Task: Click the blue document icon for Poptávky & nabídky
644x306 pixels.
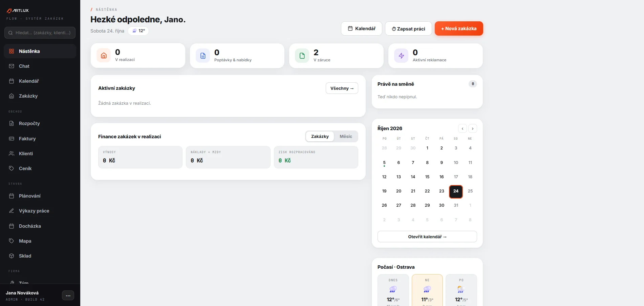Action: coord(203,56)
